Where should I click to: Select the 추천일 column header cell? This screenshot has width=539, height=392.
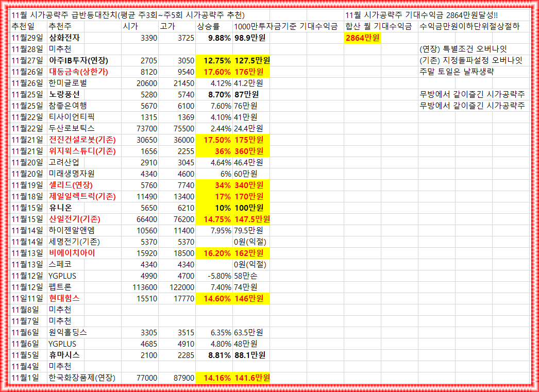28,26
